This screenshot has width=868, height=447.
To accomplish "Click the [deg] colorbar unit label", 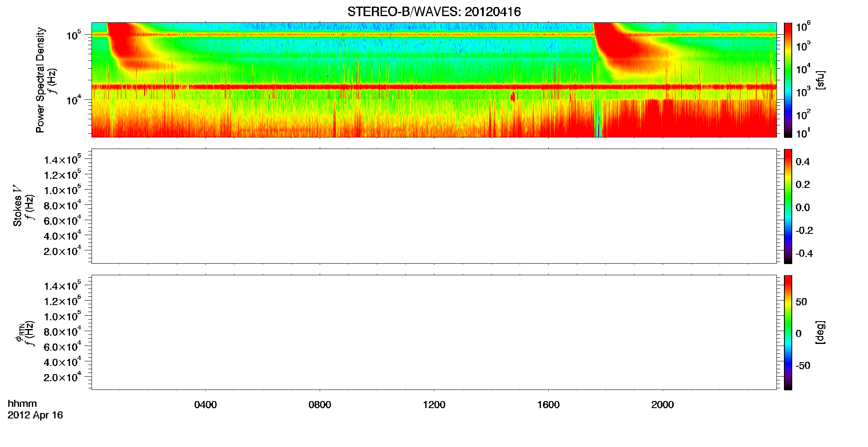I will pyautogui.click(x=820, y=332).
